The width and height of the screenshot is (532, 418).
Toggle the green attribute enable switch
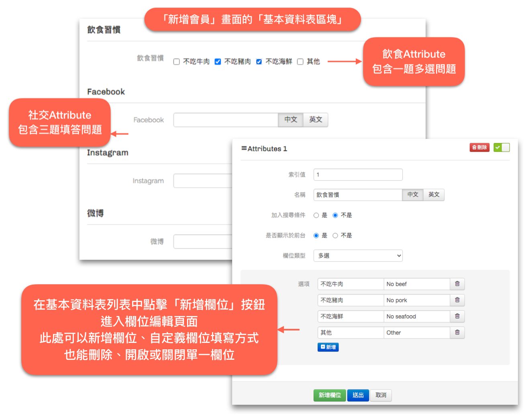501,147
